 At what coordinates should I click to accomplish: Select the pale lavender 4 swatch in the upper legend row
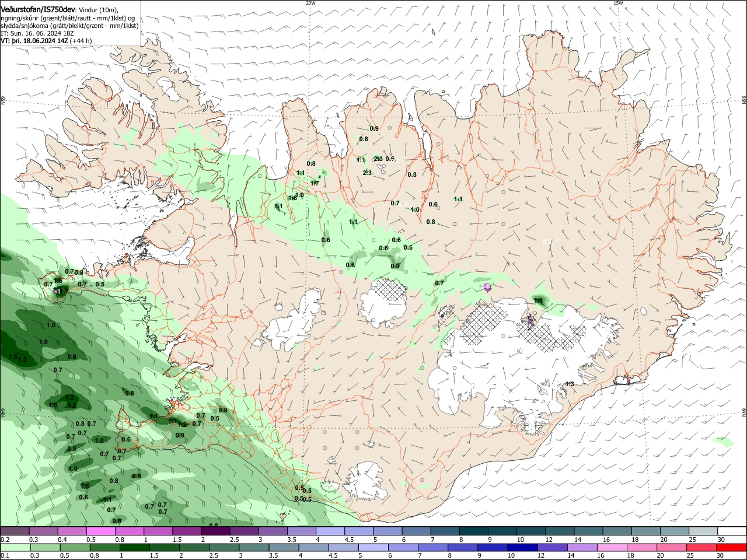330,531
